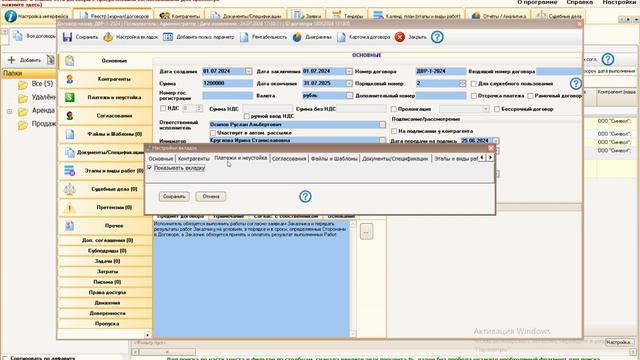Image resolution: width=640 pixels, height=360 pixels.
Task: Toggle ручной ввод НДС checkbox
Action: point(247,116)
